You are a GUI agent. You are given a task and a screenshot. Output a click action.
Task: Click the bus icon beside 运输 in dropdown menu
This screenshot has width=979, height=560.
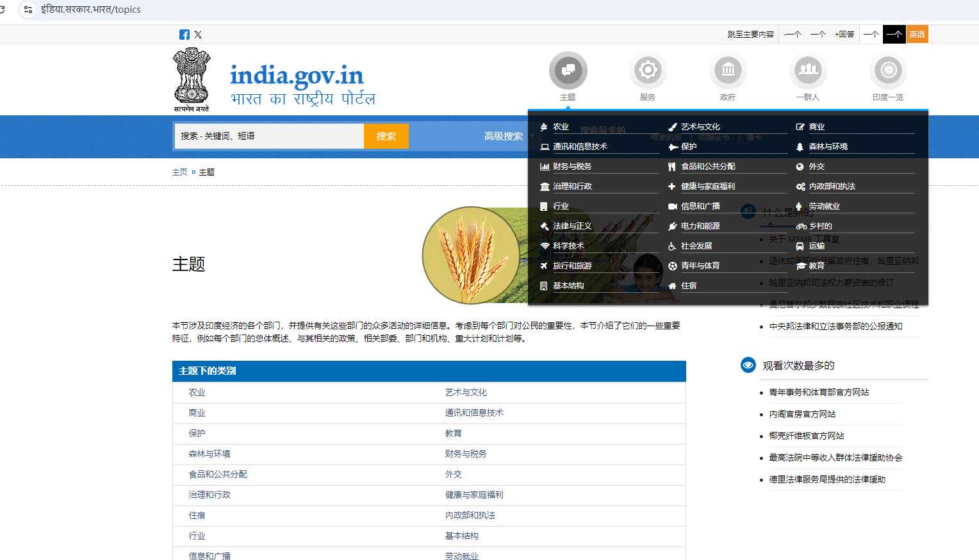[x=800, y=246]
